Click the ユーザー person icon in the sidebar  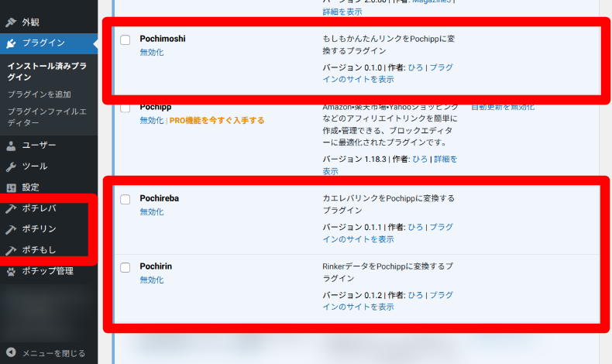pyautogui.click(x=11, y=146)
